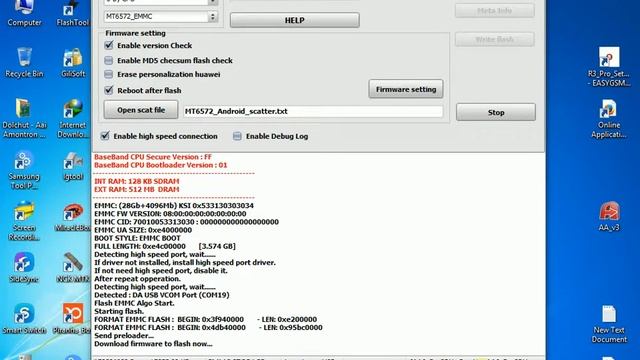Check the Enable Debug Log box

click(237, 136)
